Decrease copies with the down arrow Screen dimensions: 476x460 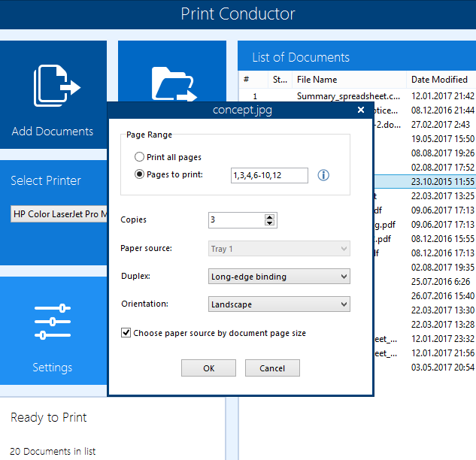(269, 223)
